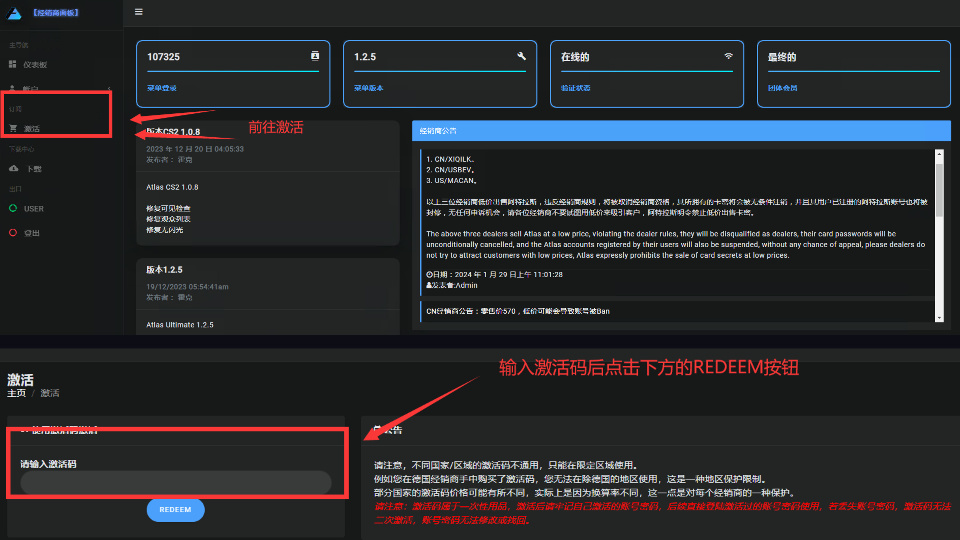Click the 经销商公告 blue header bar

680,130
